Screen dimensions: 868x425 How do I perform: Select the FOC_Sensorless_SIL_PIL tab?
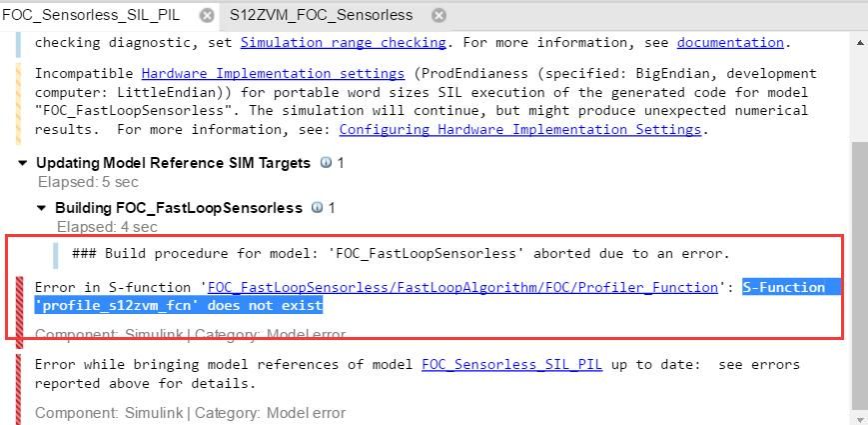click(x=91, y=15)
